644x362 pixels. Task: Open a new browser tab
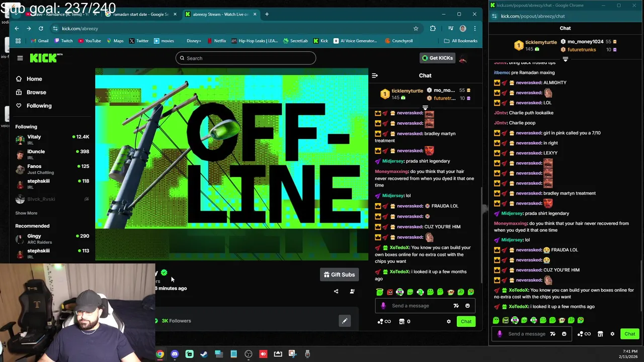267,14
